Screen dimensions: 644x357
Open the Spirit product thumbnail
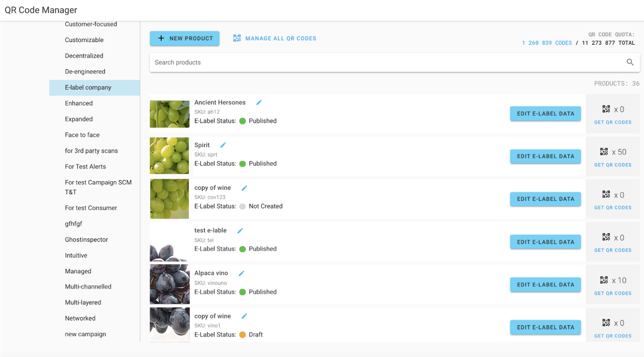click(169, 156)
